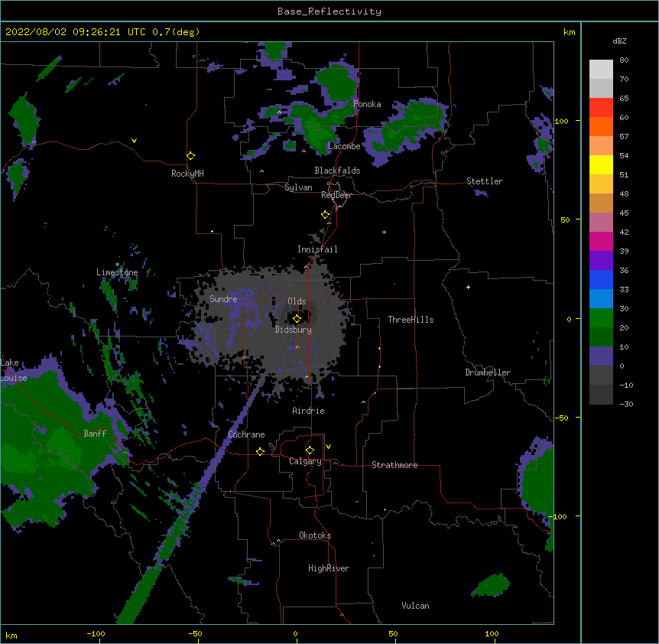Click the Olds city label
This screenshot has width=659, height=644.
click(297, 301)
